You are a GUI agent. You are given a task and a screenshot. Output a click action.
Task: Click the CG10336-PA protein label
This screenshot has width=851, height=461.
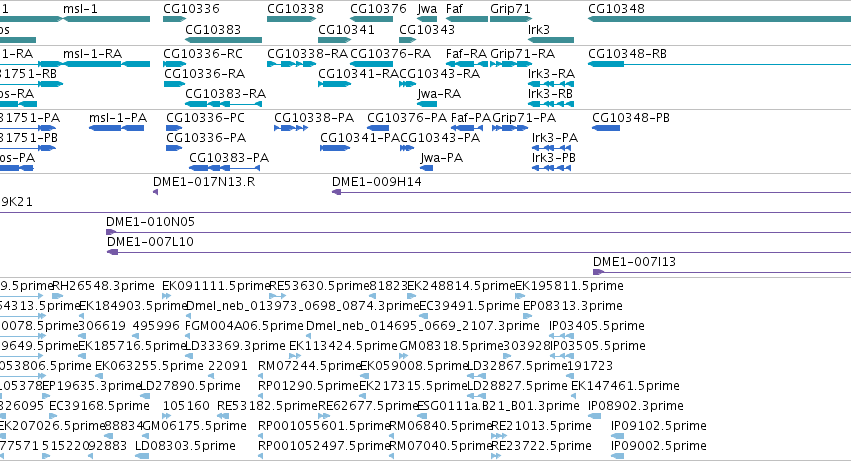coord(206,137)
